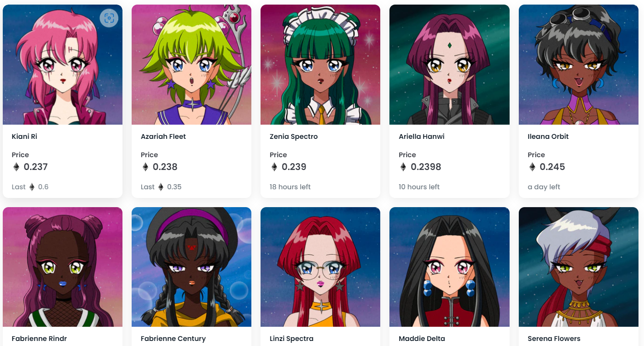Open the Fabrienne Rindr card image
Screen dimensions: 644x346
point(62,267)
